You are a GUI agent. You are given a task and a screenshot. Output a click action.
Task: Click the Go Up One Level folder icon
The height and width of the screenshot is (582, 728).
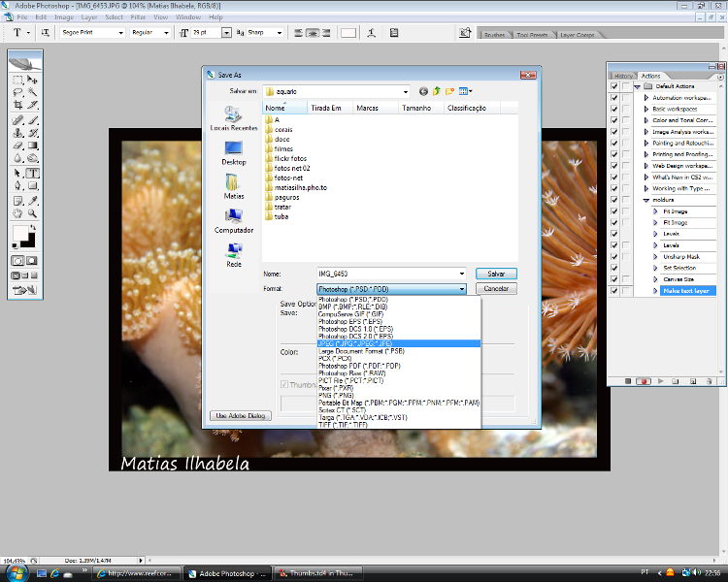(x=438, y=91)
